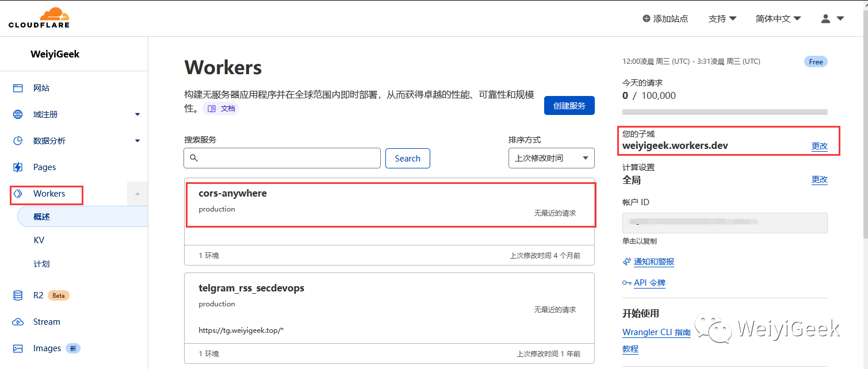Click the 新 badge next to Images
The height and width of the screenshot is (369, 868).
73,348
